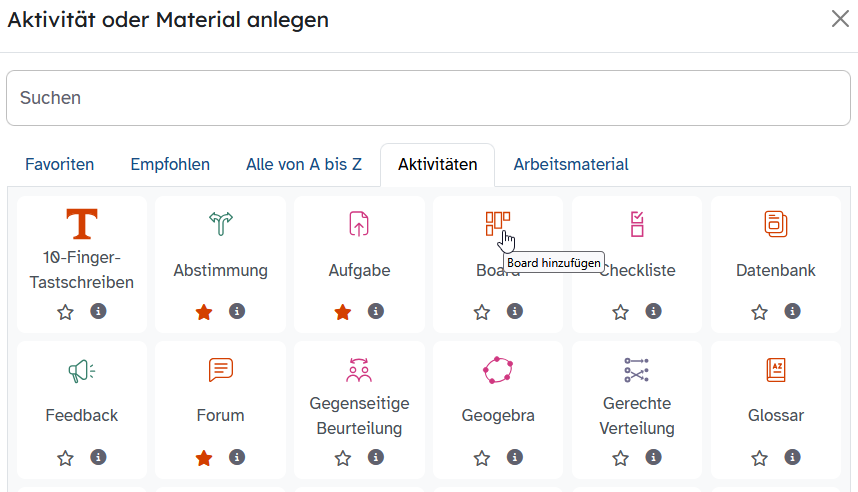Viewport: 858px width, 492px height.
Task: Open the 10-Finger-Tastschreiben activity icon
Action: point(82,224)
